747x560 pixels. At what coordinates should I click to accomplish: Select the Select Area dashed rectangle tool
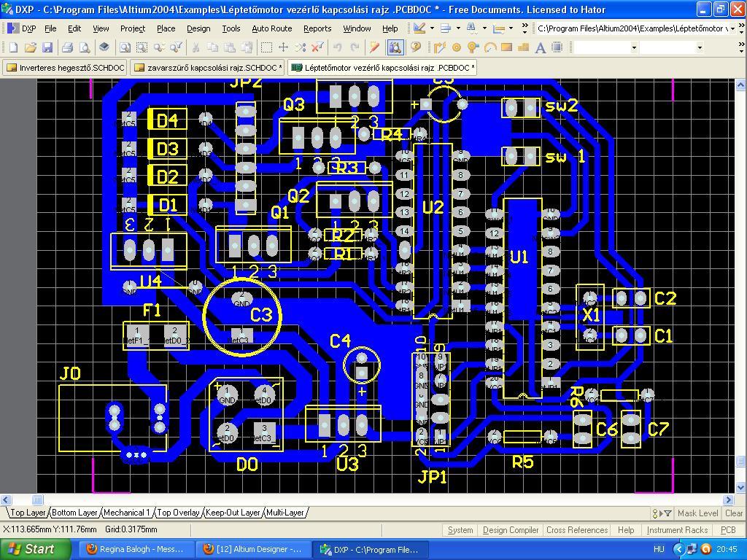pyautogui.click(x=266, y=47)
